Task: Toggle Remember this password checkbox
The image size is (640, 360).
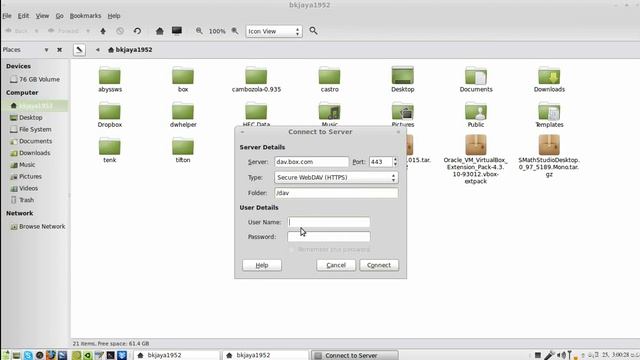Action: coord(291,249)
